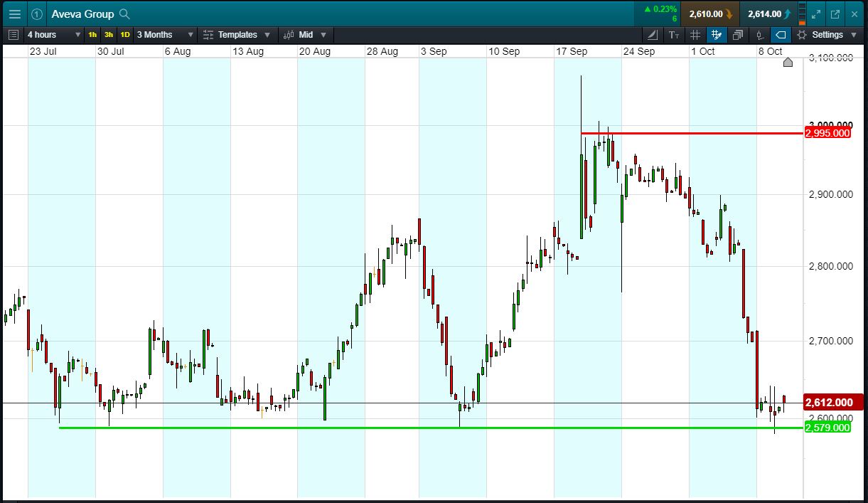Click the 20 Aug date label
868x503 pixels.
(x=315, y=51)
